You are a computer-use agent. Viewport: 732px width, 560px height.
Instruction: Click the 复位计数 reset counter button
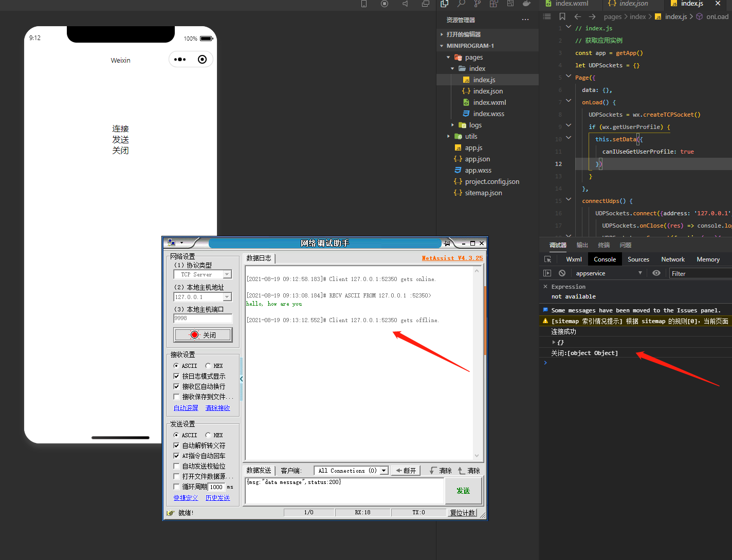point(463,513)
